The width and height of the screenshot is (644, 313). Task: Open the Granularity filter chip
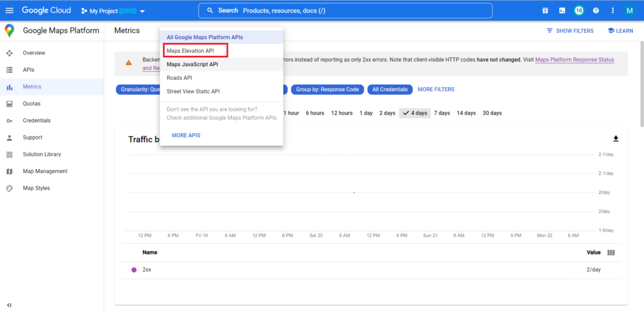tap(138, 89)
